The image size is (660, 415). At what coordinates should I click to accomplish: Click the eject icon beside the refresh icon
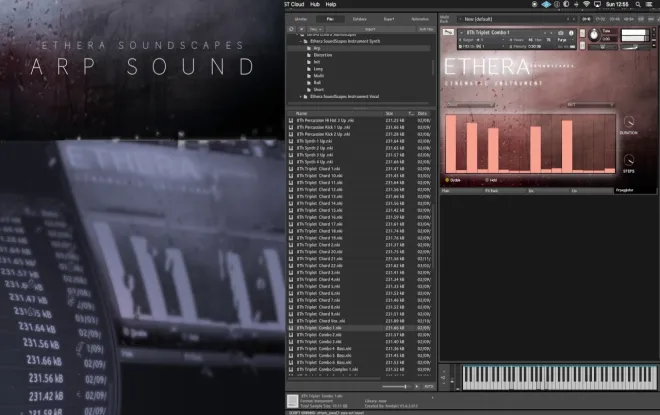point(301,29)
